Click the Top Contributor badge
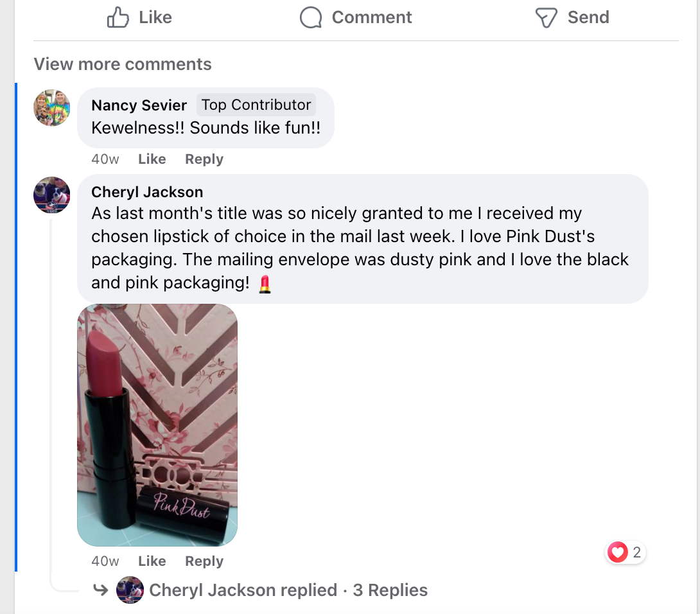This screenshot has width=700, height=614. click(256, 105)
